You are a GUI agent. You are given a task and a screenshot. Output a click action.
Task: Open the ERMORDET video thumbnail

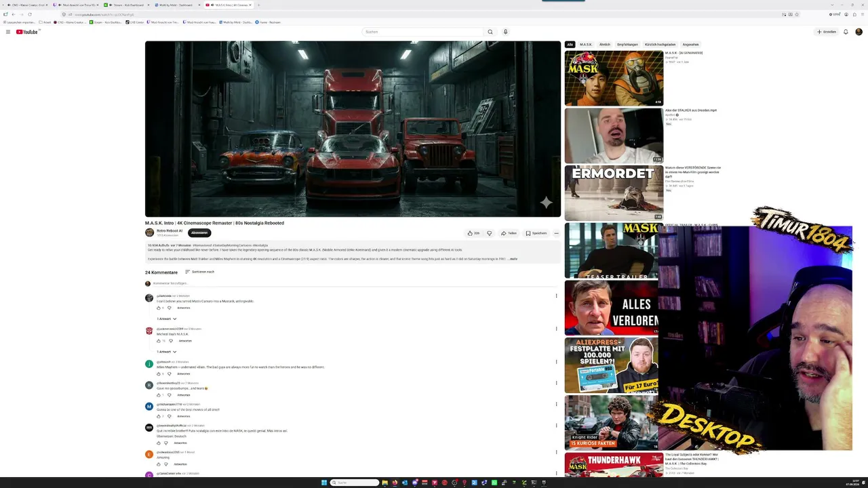[614, 192]
